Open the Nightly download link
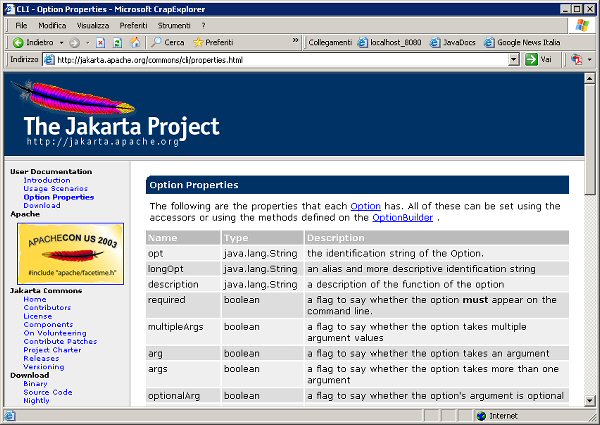 pyautogui.click(x=36, y=401)
